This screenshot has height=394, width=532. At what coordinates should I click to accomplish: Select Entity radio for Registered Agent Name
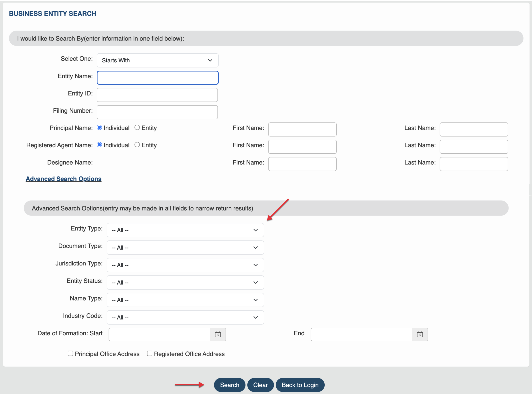tap(137, 145)
